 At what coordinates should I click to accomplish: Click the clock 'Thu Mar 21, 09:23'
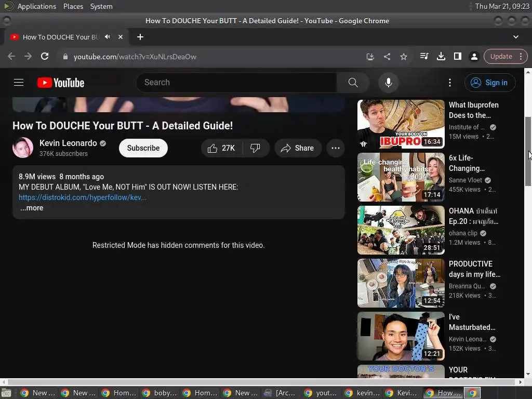click(x=502, y=6)
